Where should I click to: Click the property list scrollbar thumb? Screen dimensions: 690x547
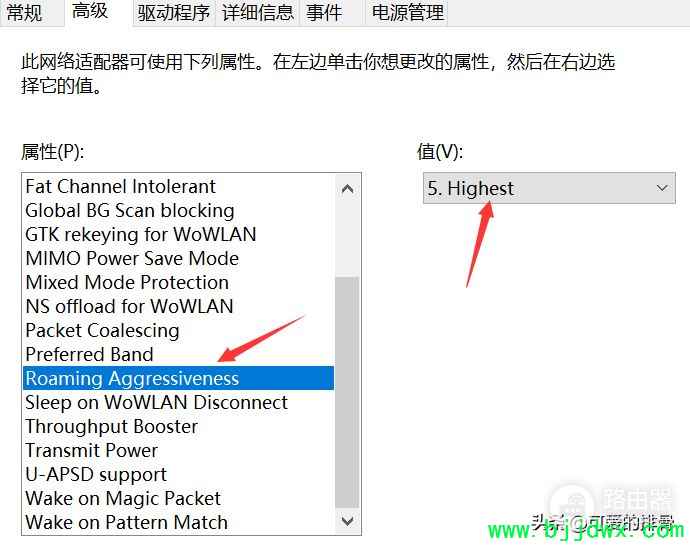pos(347,392)
